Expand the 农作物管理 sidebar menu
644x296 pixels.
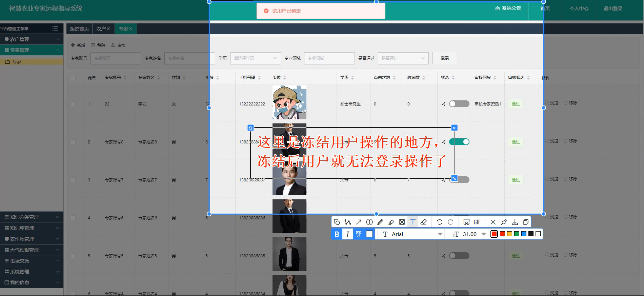point(32,239)
